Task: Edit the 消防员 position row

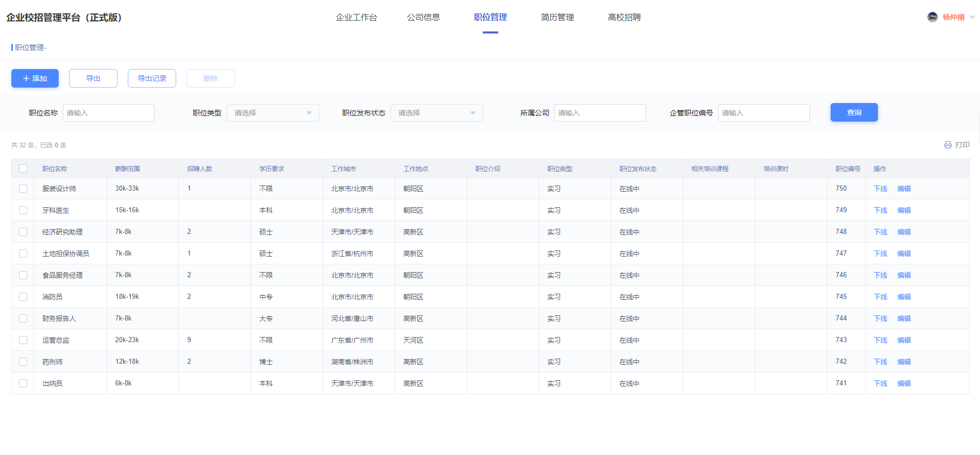Action: pyautogui.click(x=904, y=297)
